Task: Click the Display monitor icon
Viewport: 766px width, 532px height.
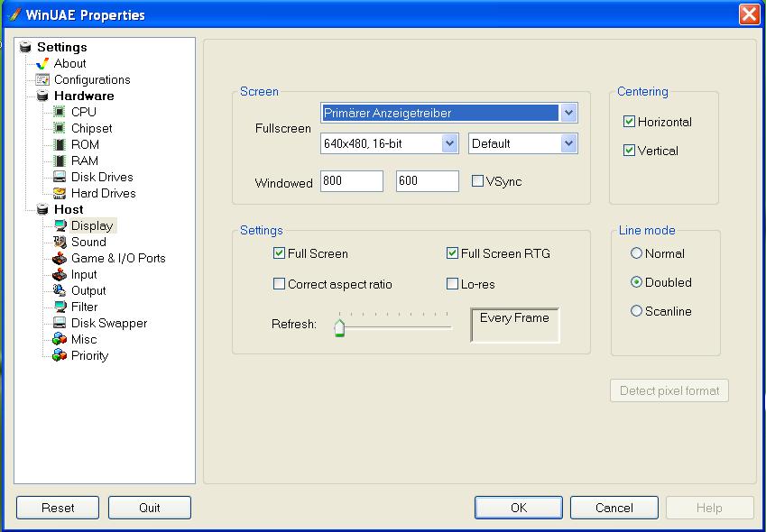Action: coord(60,225)
